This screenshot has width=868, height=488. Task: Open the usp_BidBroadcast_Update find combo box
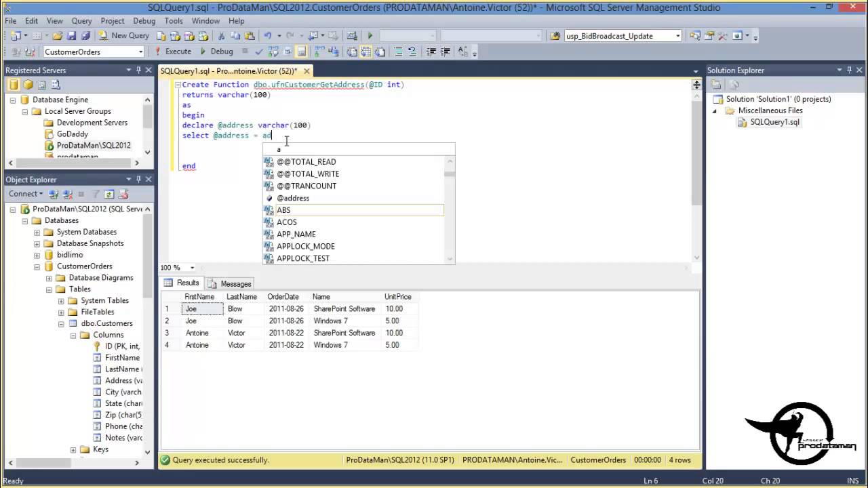(x=677, y=36)
